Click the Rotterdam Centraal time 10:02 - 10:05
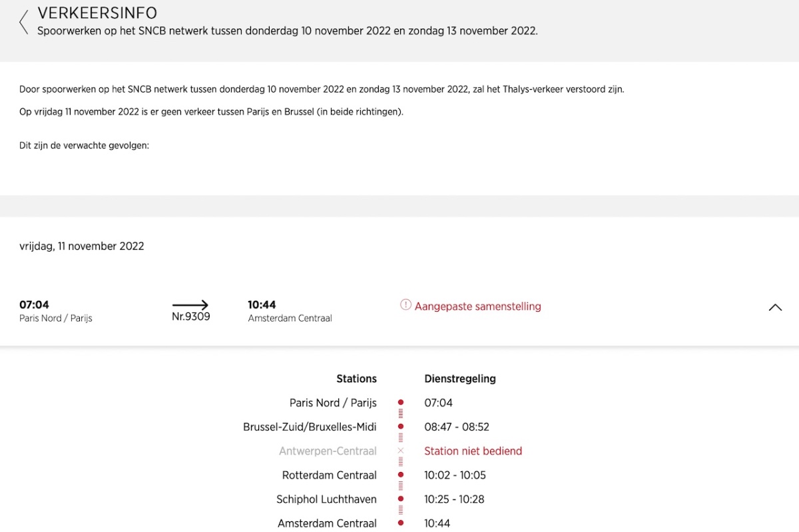This screenshot has height=532, width=799. tap(455, 475)
